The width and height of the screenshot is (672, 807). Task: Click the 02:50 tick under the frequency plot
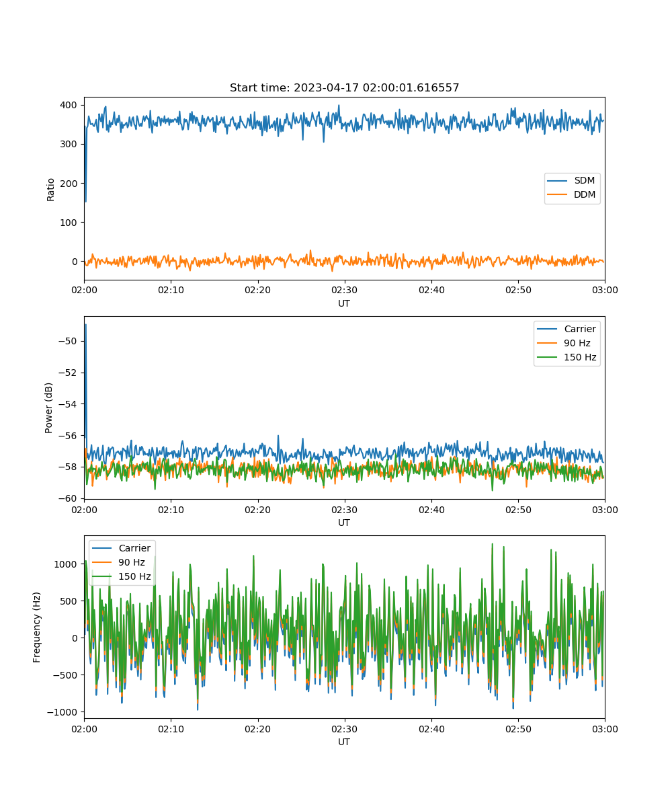pos(517,729)
